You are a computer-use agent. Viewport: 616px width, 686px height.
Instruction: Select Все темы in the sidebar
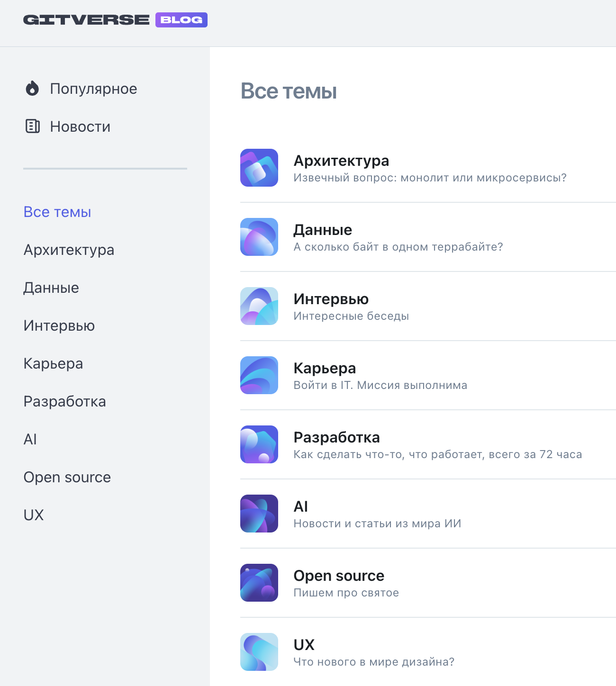(x=57, y=212)
